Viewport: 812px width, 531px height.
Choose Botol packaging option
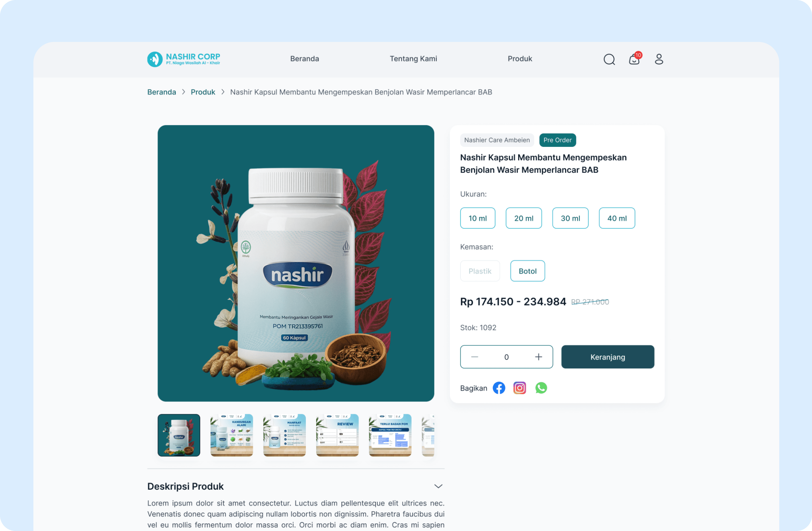tap(527, 271)
